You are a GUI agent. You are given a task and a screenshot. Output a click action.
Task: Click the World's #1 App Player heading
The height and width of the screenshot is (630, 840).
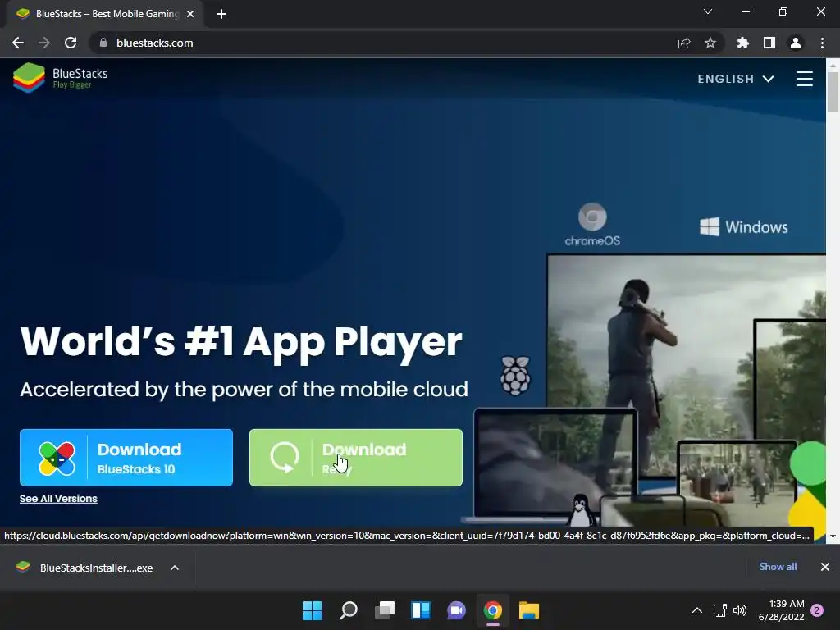point(241,342)
